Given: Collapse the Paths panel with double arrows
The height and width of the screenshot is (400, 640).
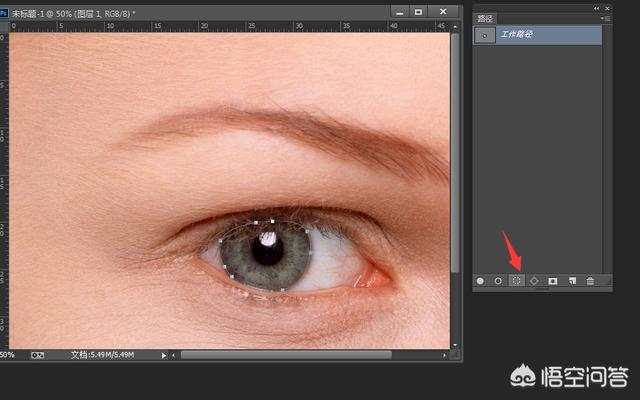Looking at the screenshot, I should tap(596, 6).
